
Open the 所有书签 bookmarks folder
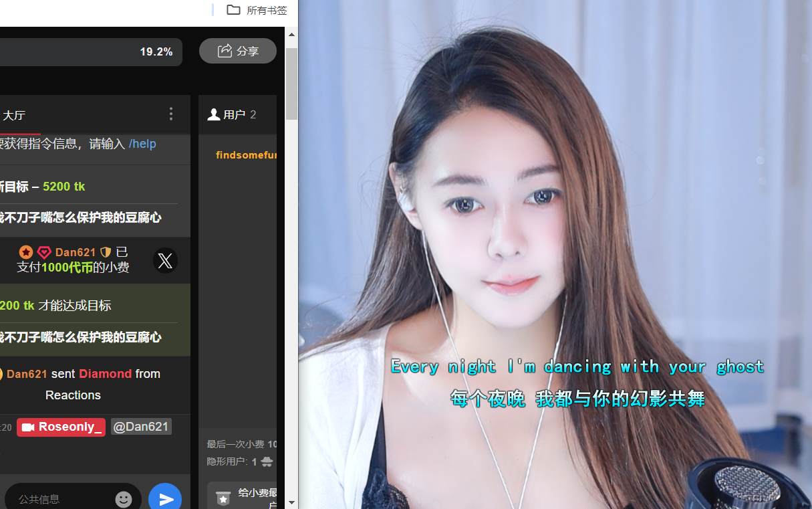(257, 10)
